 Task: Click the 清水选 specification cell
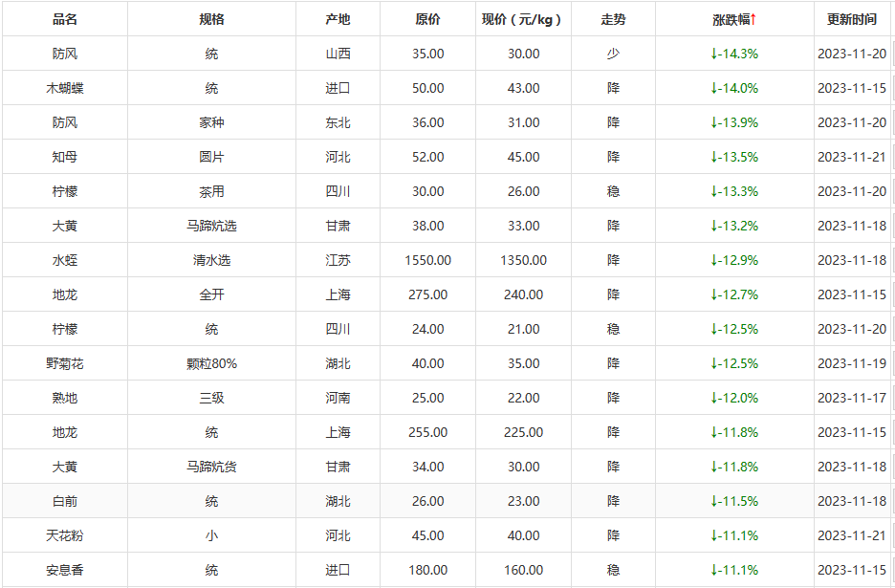tap(211, 260)
